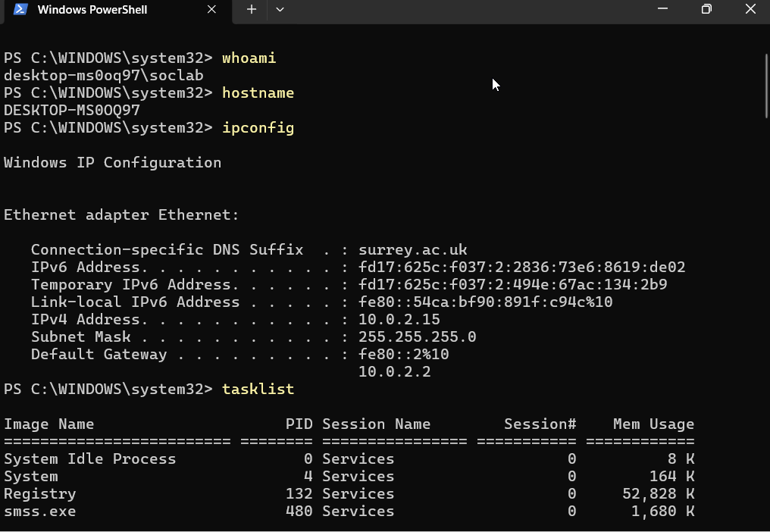Click the System Idle Process row name
This screenshot has width=770, height=532.
click(x=90, y=458)
